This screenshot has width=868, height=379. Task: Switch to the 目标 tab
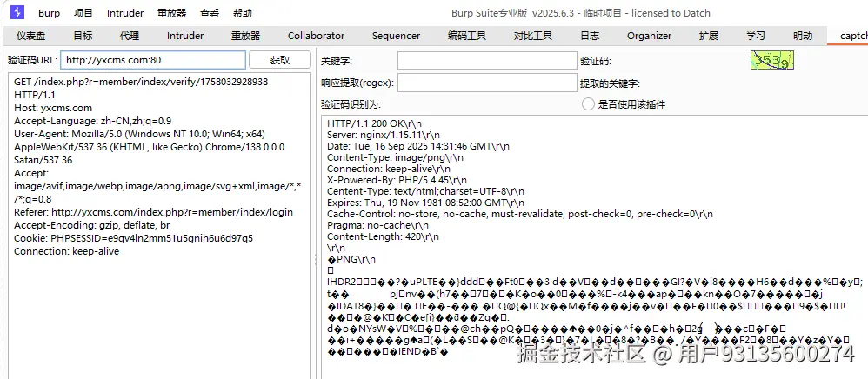pos(83,36)
